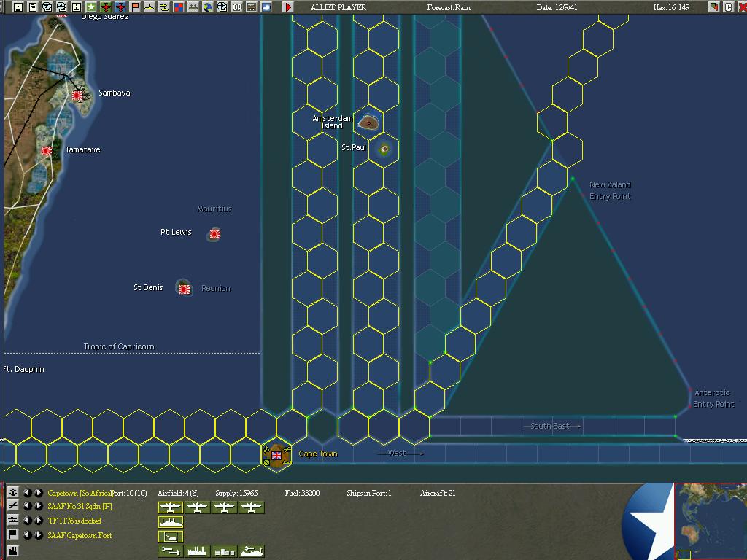Select the fort gun ground unit icon
Viewport: 747px width, 560px height.
[171, 537]
